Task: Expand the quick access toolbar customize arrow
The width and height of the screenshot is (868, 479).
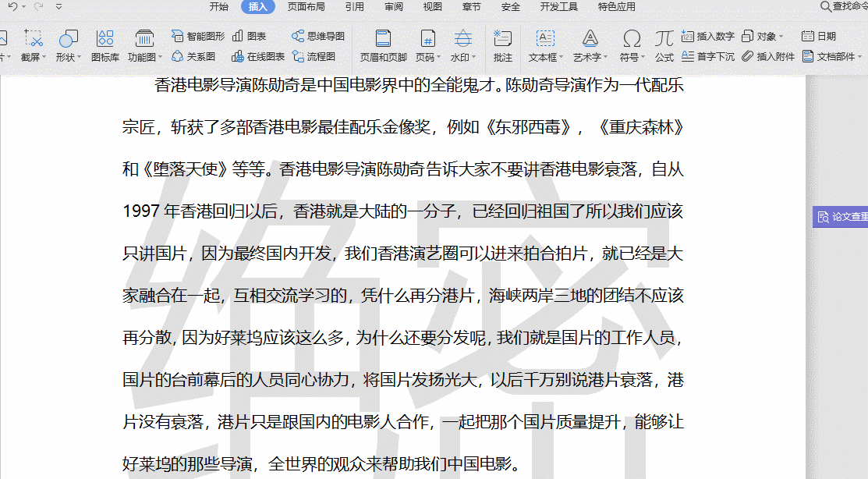Action: (x=58, y=7)
